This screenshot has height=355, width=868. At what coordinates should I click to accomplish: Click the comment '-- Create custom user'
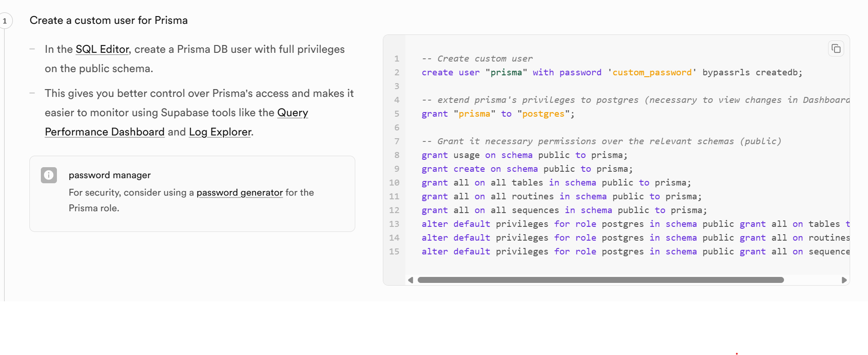click(477, 59)
